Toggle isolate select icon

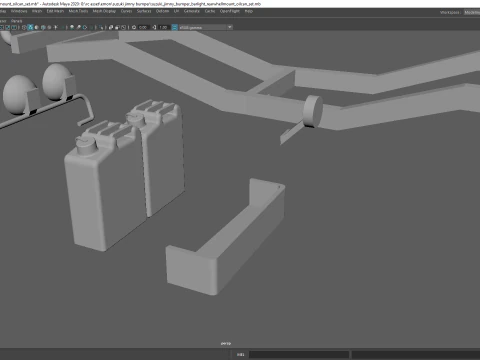tap(101, 27)
